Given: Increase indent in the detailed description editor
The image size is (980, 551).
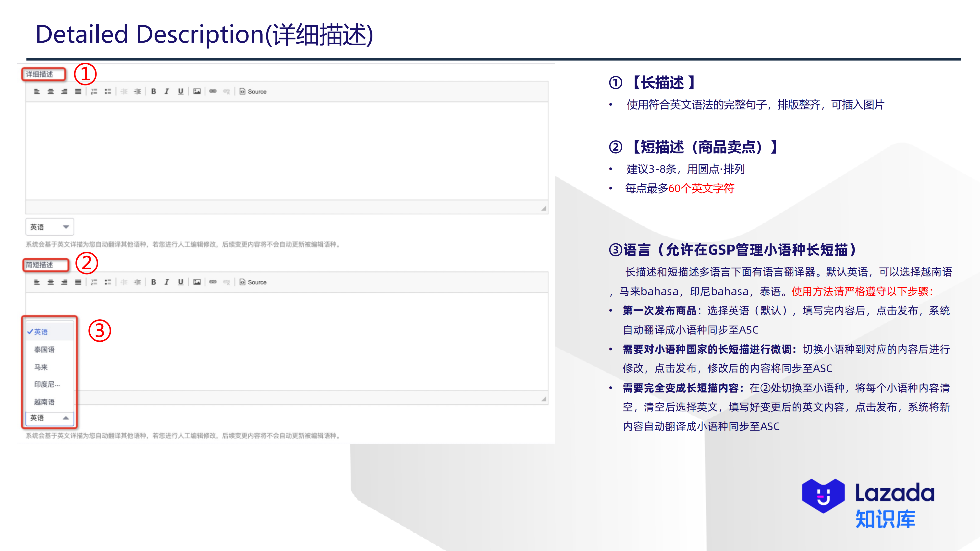Looking at the screenshot, I should click(138, 91).
